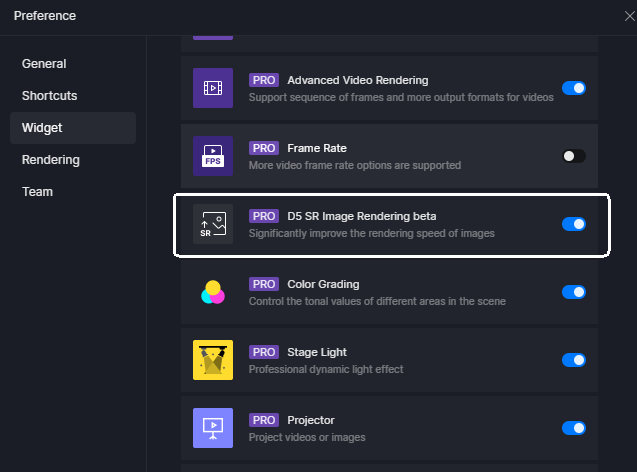Turn off the Projector toggle

[574, 428]
